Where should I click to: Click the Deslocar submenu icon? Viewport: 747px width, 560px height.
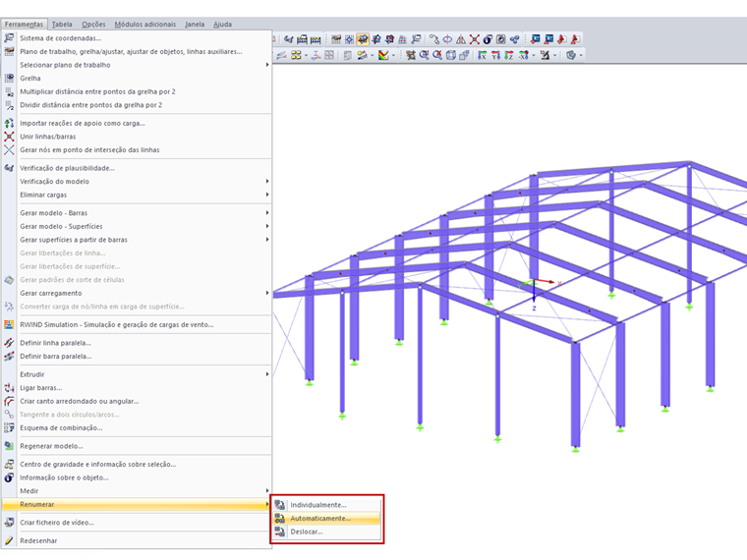280,532
